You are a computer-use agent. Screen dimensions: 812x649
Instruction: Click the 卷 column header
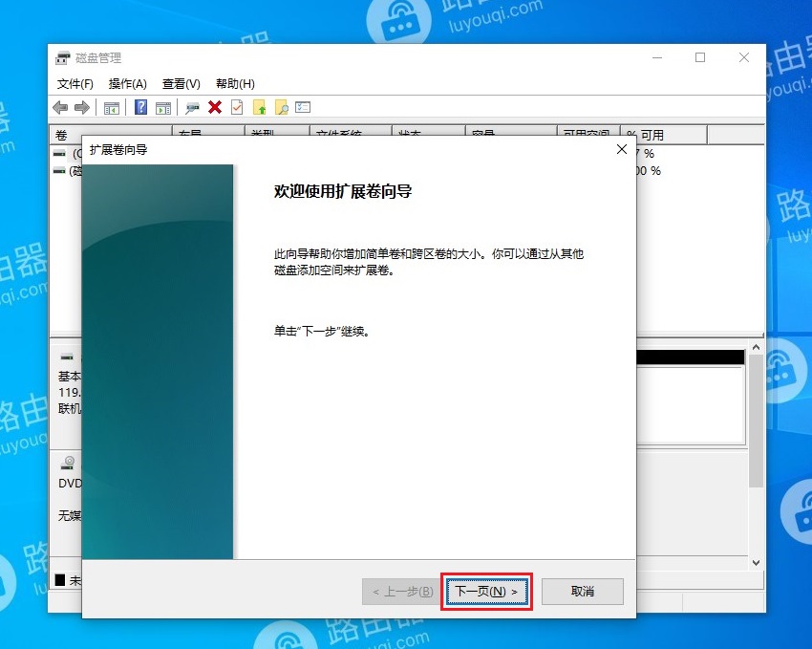coord(110,135)
